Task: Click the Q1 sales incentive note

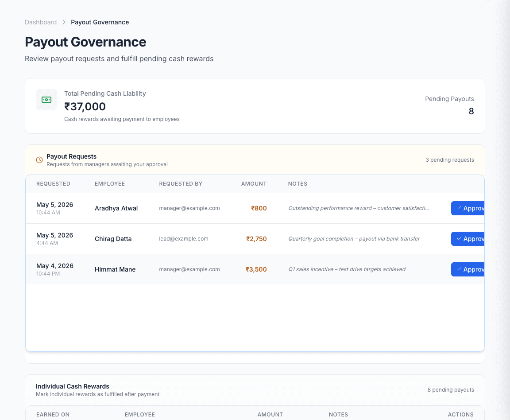Action: 347,269
